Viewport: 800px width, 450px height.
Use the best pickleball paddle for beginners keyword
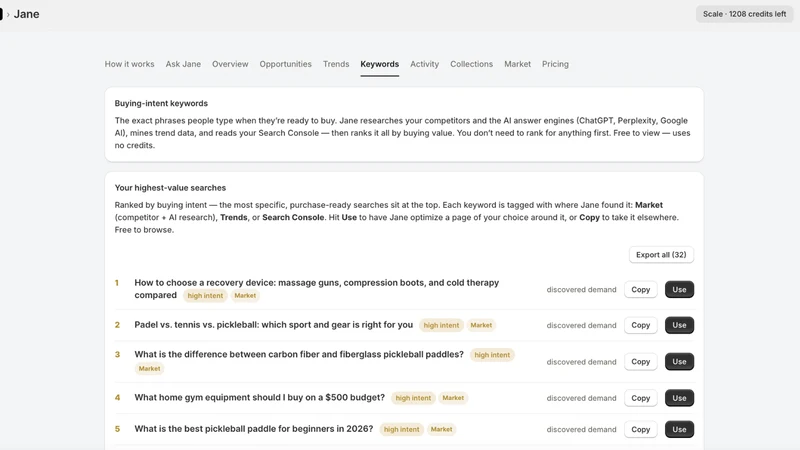[679, 429]
